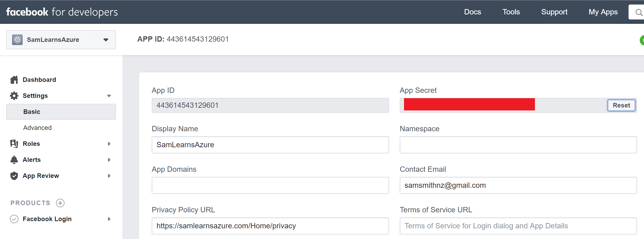
Task: Collapse the Settings section arrow
Action: [109, 96]
